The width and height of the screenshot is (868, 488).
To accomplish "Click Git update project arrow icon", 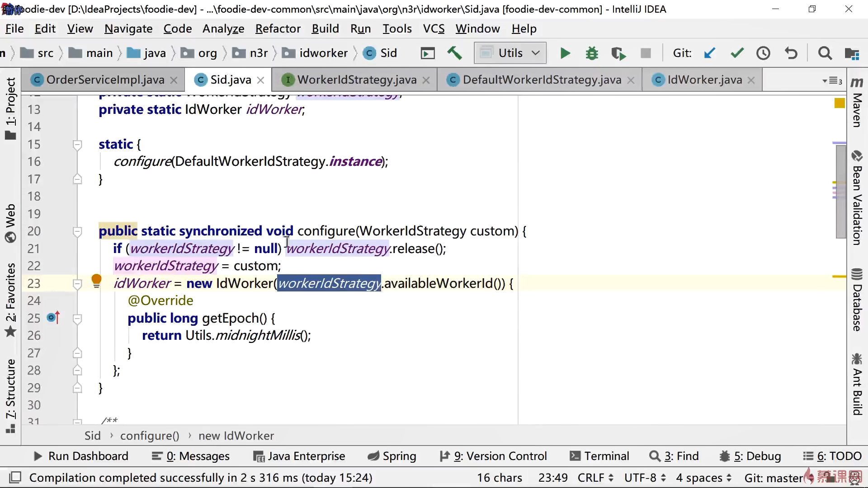I will click(710, 53).
